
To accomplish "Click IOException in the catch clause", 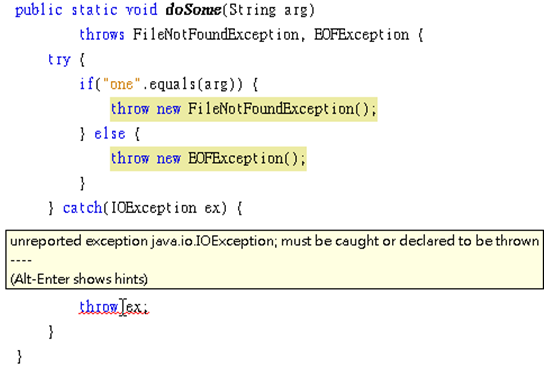I will [x=154, y=208].
